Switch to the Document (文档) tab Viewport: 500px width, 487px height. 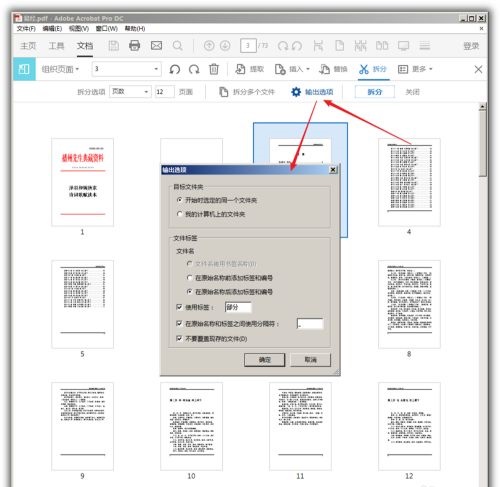(85, 46)
